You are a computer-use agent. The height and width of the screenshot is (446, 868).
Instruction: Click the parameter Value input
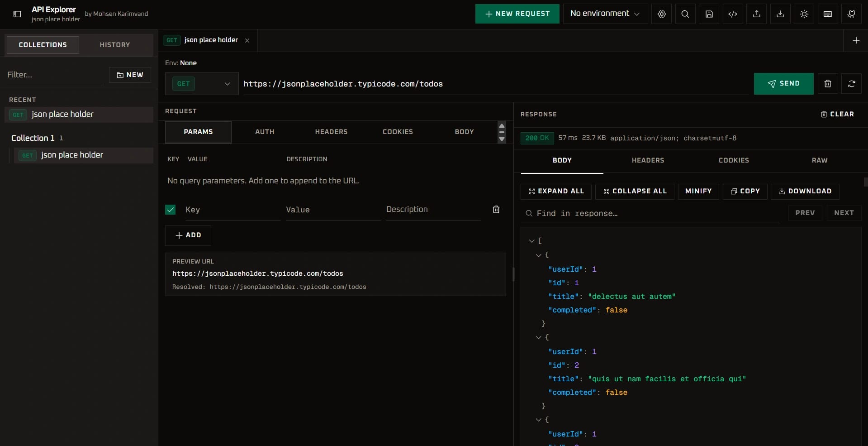[333, 210]
